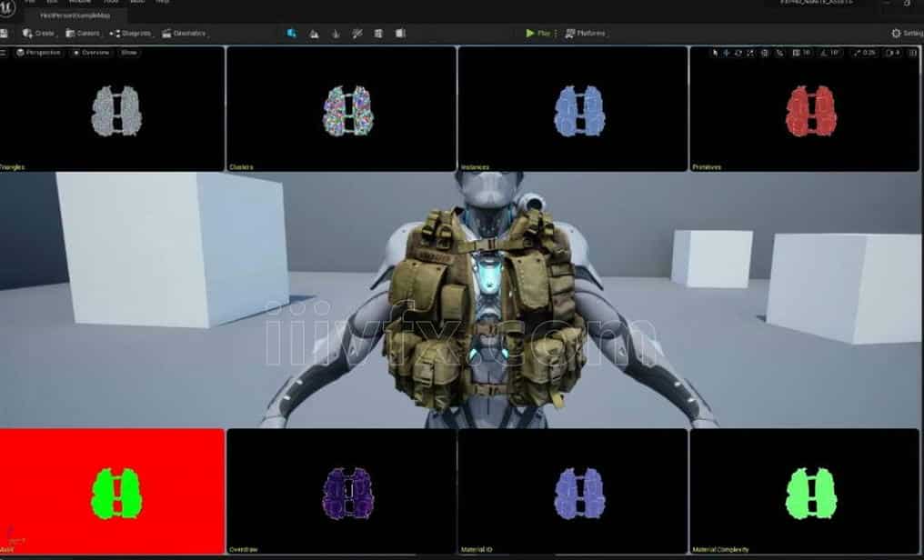The image size is (924, 560).
Task: Switch to Modeling mode icon
Action: [x=378, y=34]
